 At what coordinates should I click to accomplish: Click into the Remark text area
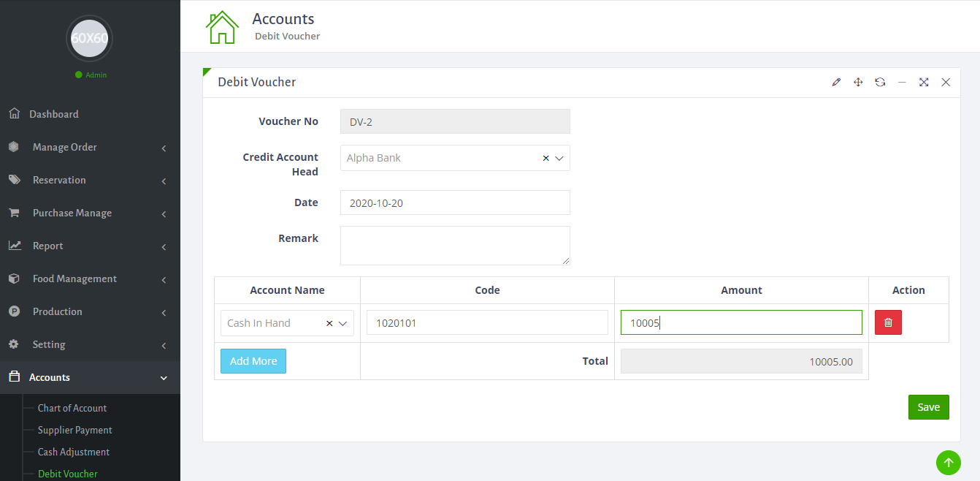point(454,246)
